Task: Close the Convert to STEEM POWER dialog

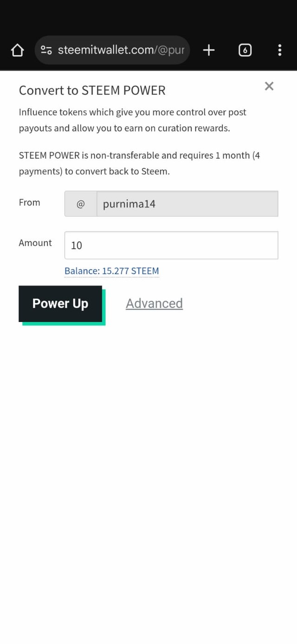Action: 269,86
